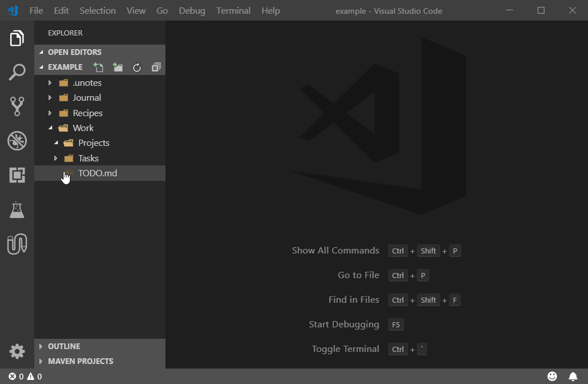Open the Debug menu
Image resolution: width=588 pixels, height=384 pixels.
click(x=192, y=10)
